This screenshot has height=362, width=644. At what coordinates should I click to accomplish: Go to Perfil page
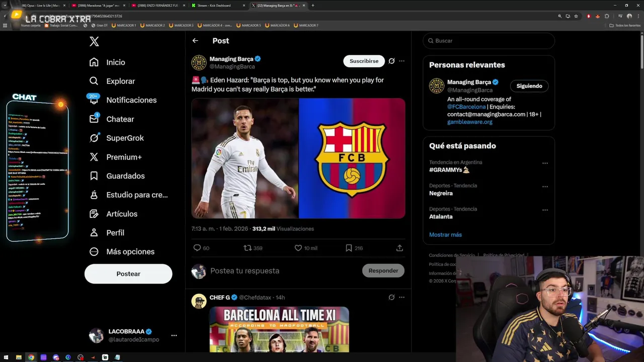coord(107,233)
